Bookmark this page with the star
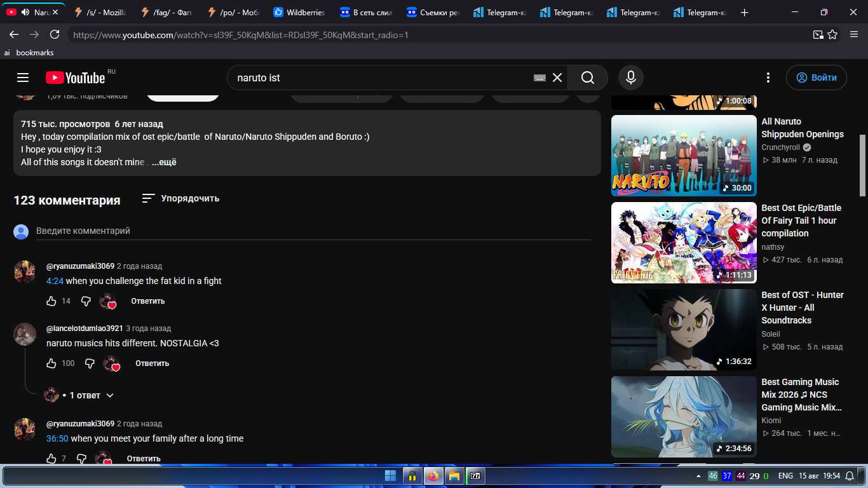 tap(832, 35)
